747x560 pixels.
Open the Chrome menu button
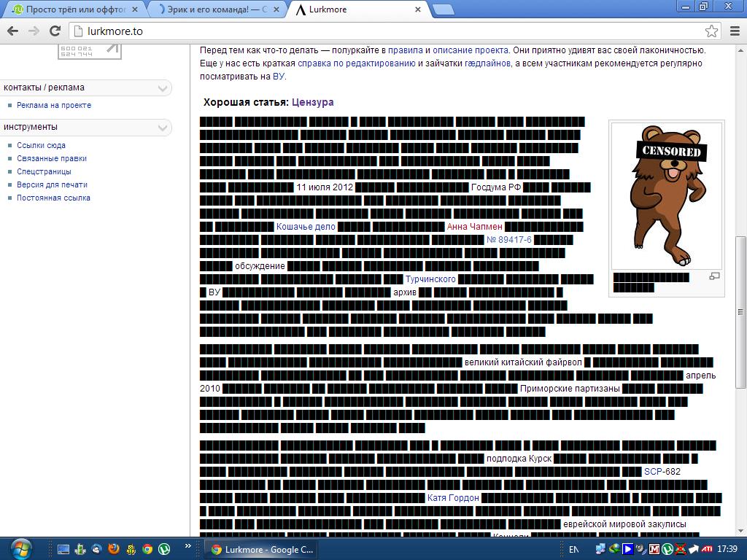(x=735, y=31)
